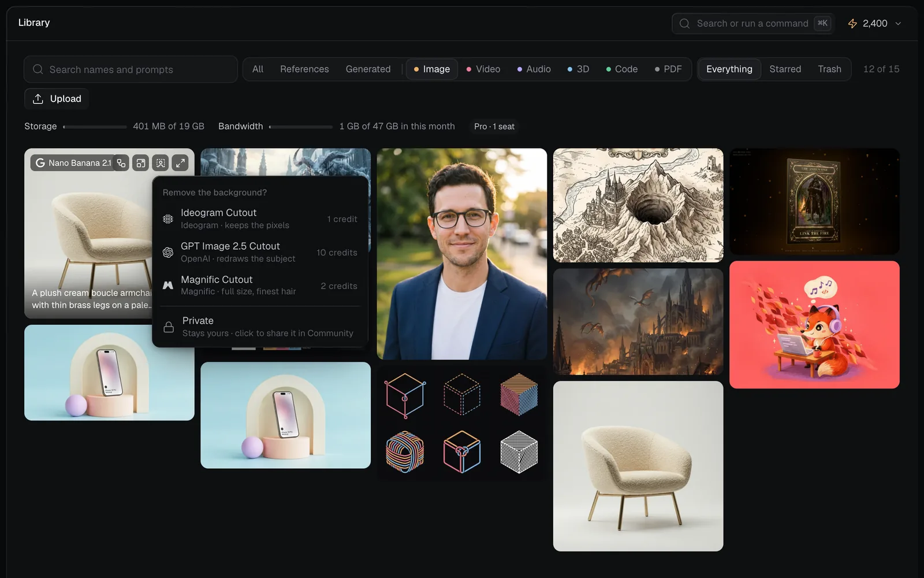This screenshot has width=924, height=578.
Task: Click the lightning bolt credits icon
Action: 852,23
